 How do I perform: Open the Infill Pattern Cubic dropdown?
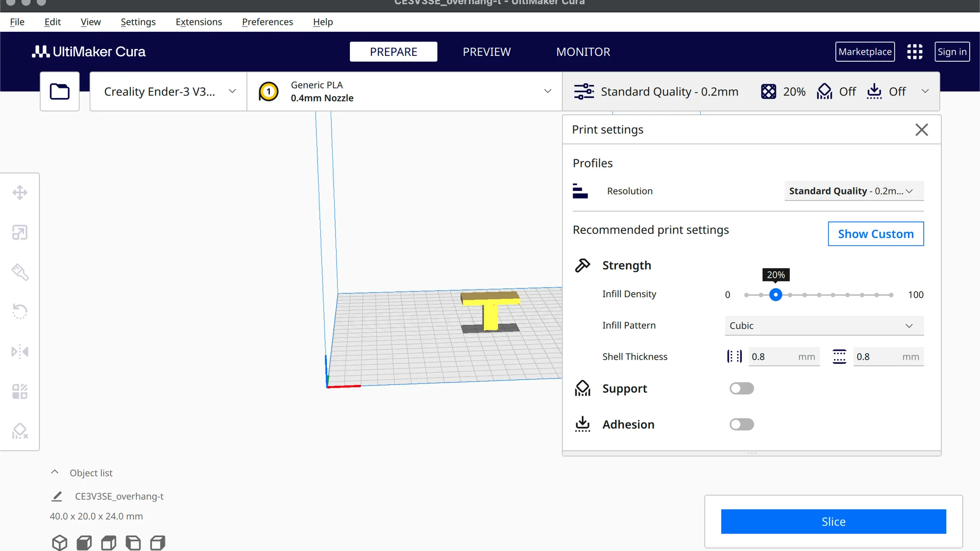(824, 326)
